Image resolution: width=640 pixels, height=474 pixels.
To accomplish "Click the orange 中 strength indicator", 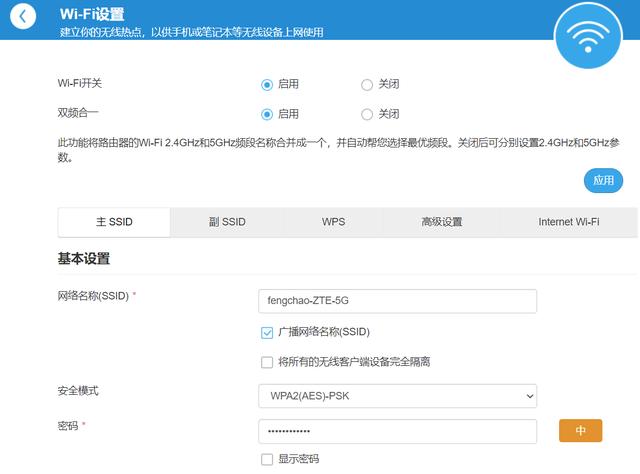I will [x=581, y=431].
